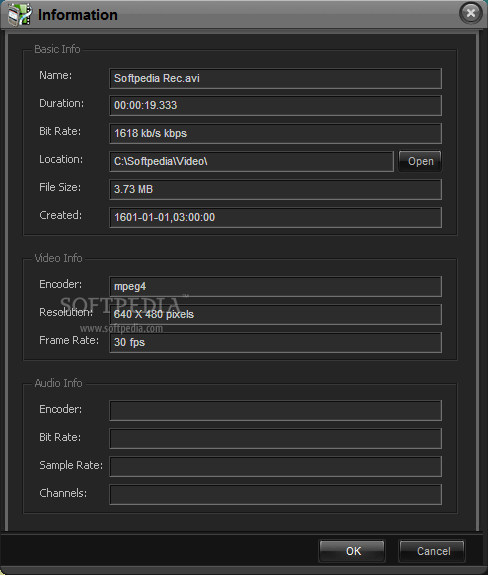The height and width of the screenshot is (575, 488).
Task: Focus the empty Channels field
Action: tap(275, 494)
